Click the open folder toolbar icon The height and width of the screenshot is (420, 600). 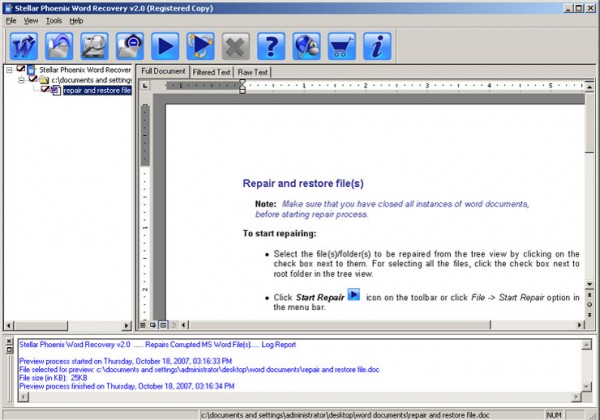[x=59, y=46]
